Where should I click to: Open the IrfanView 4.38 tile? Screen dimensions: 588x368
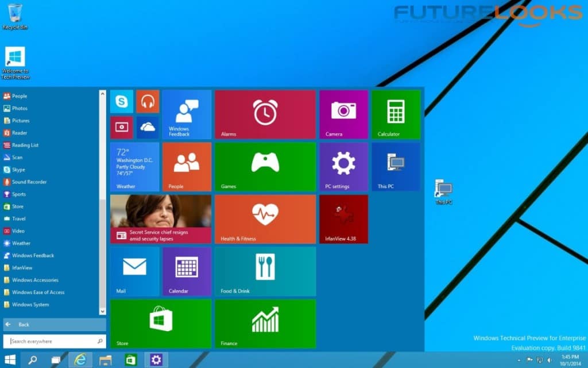tap(343, 218)
